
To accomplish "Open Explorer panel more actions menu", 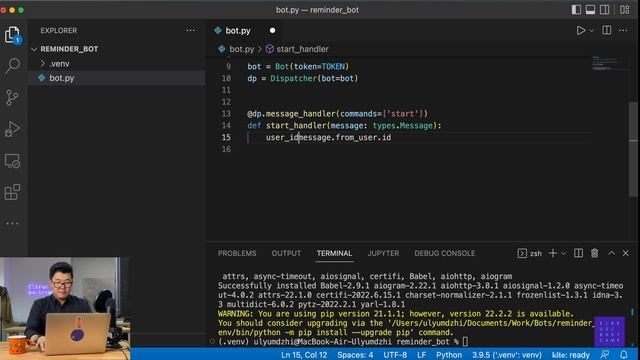I will coord(190,30).
